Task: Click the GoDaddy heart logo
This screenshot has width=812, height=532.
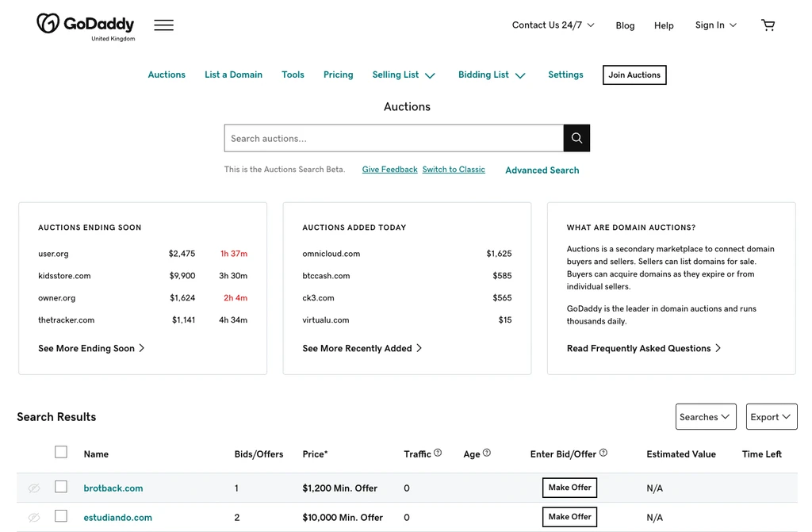Action: (x=48, y=23)
